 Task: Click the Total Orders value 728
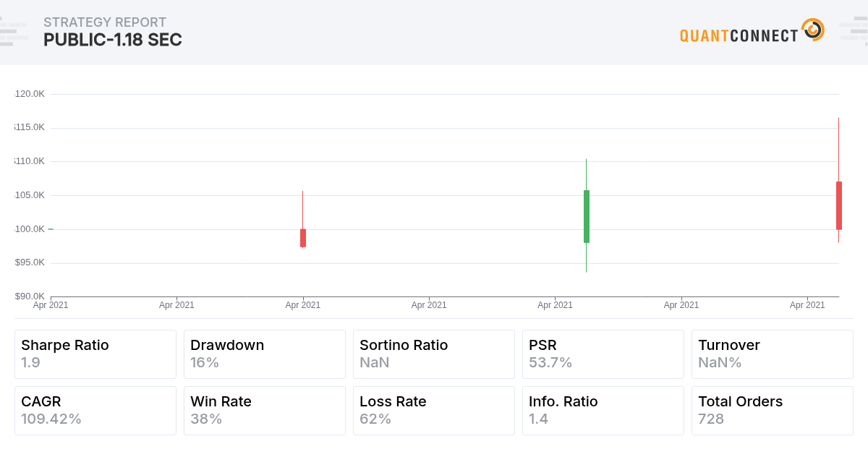[x=711, y=419]
